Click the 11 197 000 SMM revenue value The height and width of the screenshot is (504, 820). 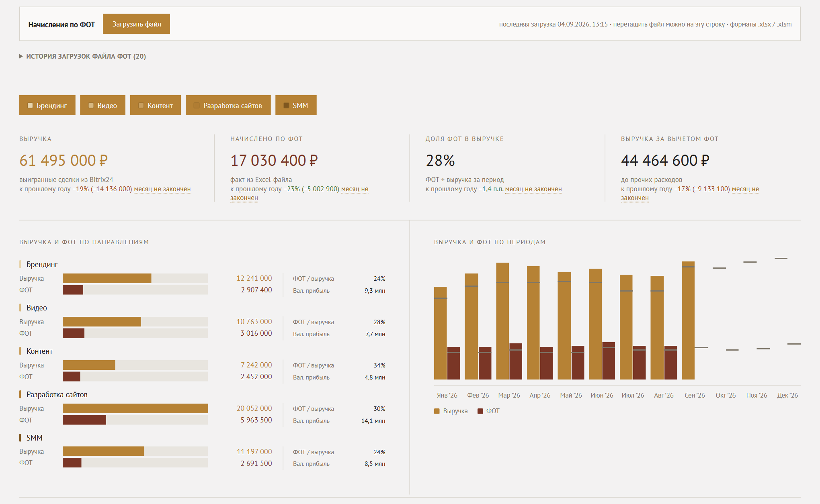point(254,452)
